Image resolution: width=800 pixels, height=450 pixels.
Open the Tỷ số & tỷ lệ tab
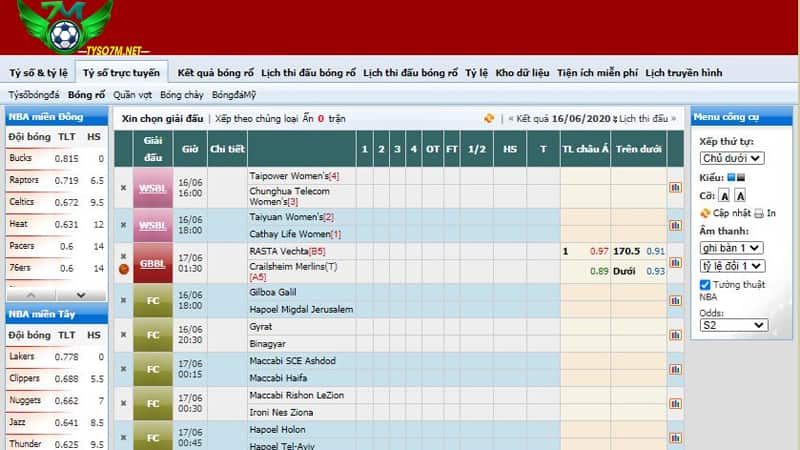click(38, 73)
